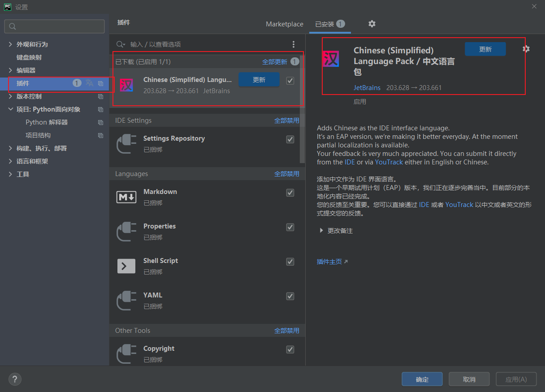Click the badge next to 全部更新

point(294,61)
